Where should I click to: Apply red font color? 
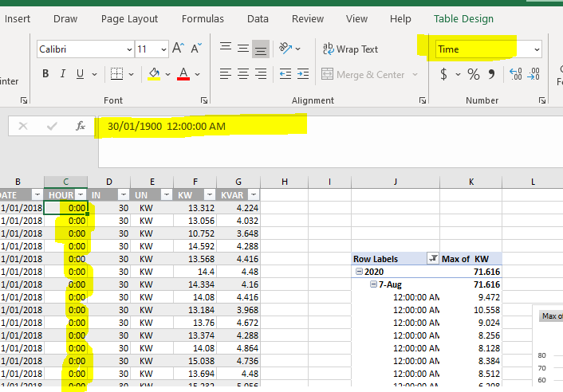click(x=183, y=74)
